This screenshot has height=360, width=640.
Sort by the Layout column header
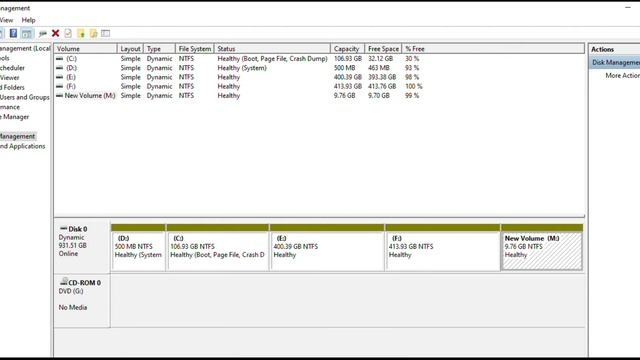coord(130,49)
